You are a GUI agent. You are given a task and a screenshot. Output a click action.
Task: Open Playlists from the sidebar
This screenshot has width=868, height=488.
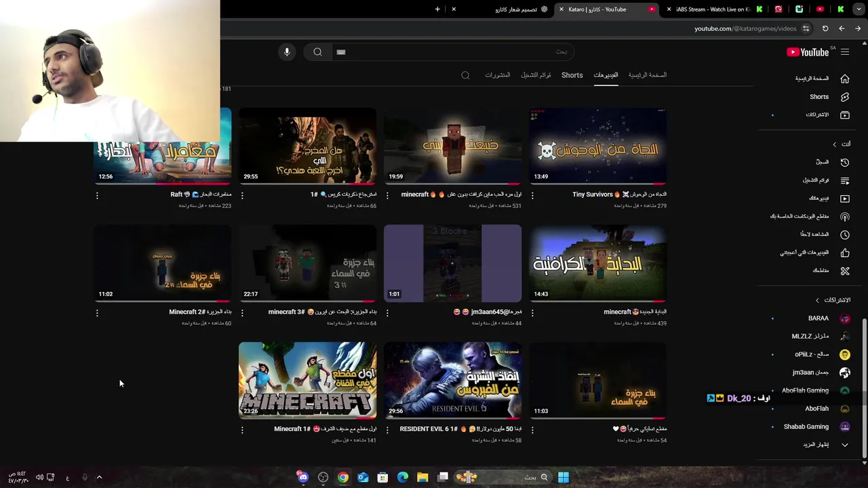(816, 180)
